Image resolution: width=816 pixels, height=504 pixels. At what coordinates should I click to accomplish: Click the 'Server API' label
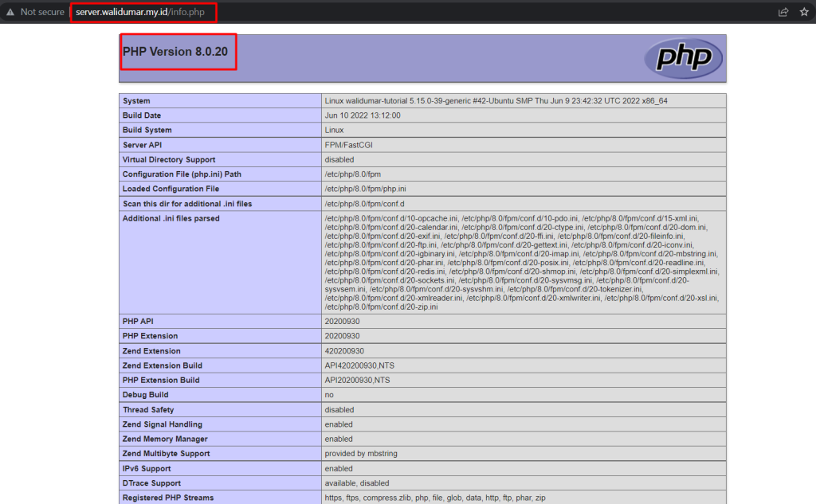142,145
